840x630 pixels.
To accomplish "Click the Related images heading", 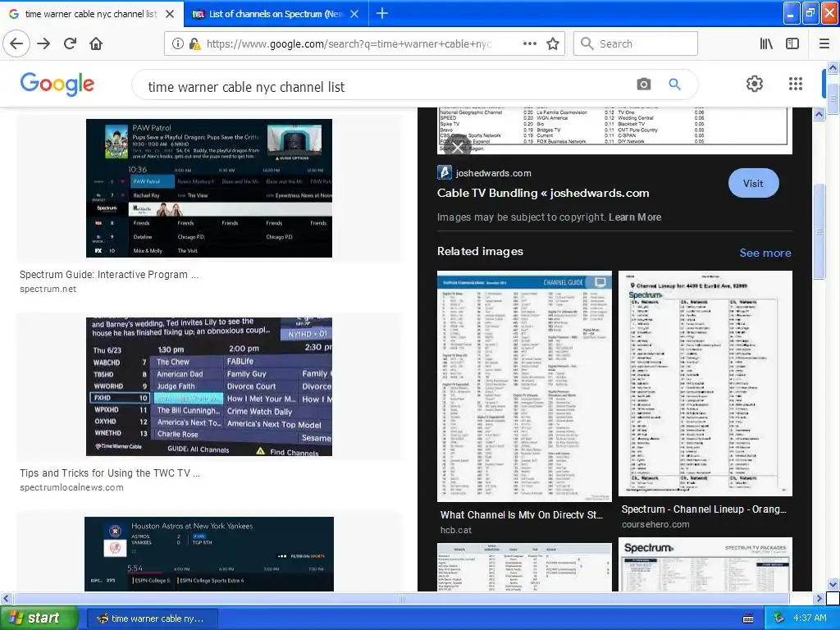I will (x=480, y=251).
